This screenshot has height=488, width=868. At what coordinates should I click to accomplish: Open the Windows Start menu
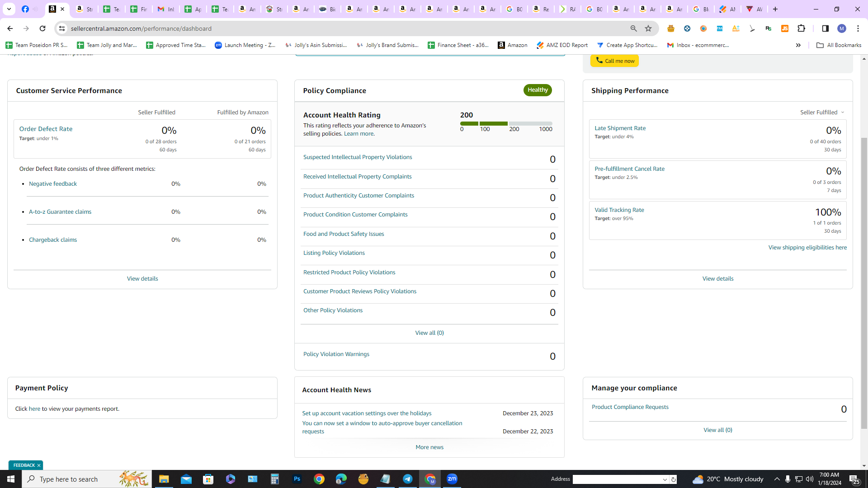11,479
